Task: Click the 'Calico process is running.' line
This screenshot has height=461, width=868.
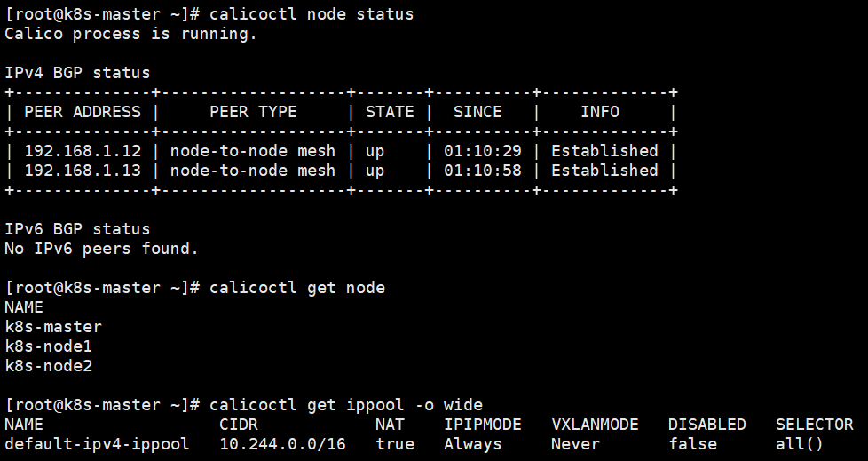Action: pos(130,34)
